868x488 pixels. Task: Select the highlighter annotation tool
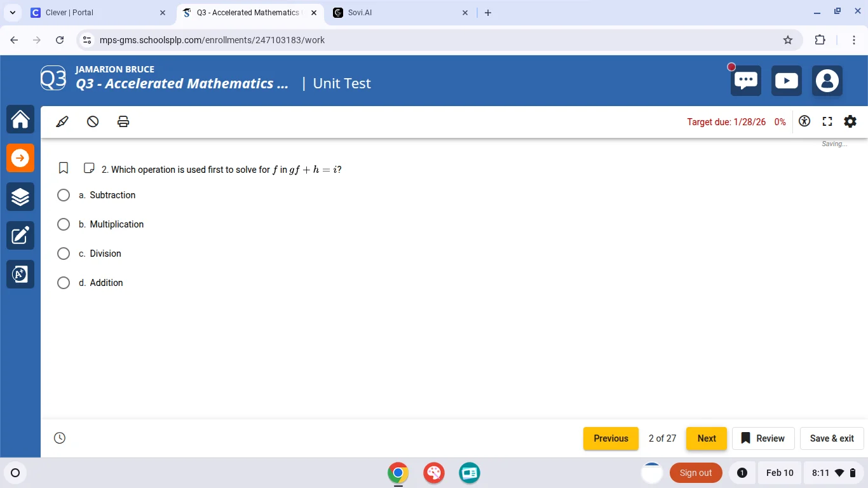(x=62, y=121)
